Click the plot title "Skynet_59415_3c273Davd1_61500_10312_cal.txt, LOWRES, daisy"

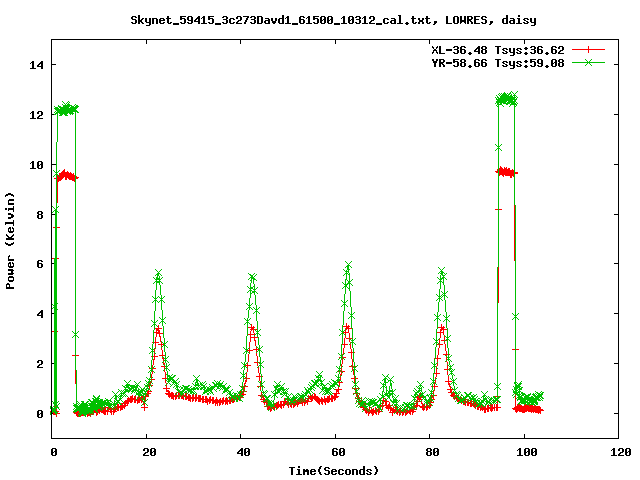click(x=333, y=20)
